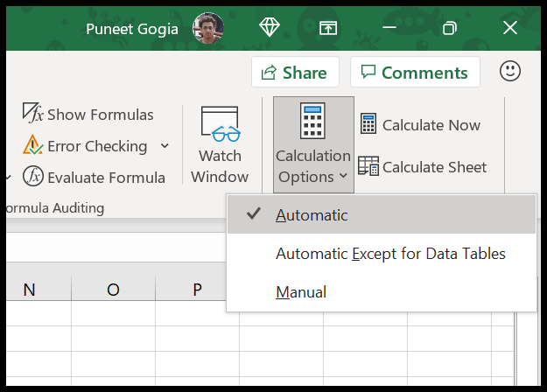Viewport: 547px width, 392px height.
Task: Click the Calculate Now calculator icon
Action: point(368,125)
